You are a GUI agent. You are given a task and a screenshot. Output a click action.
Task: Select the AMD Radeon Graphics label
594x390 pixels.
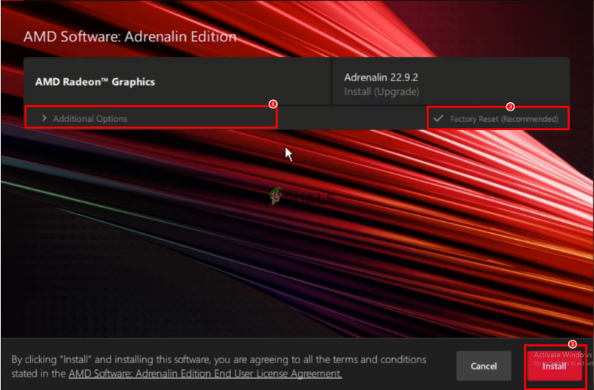tap(95, 82)
